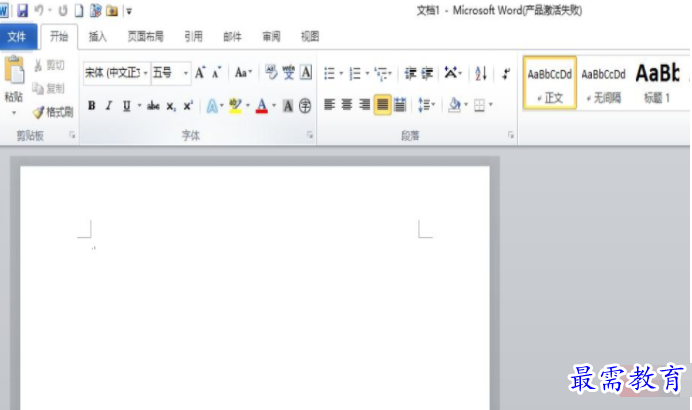Switch to the 页面布局 tab
The height and width of the screenshot is (410, 692).
(146, 37)
